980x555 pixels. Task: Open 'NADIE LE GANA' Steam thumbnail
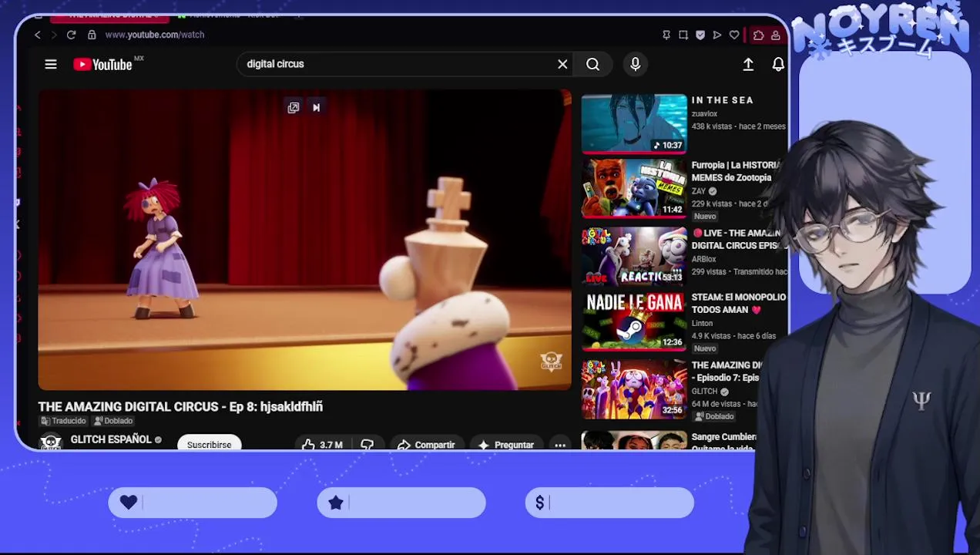click(x=634, y=321)
